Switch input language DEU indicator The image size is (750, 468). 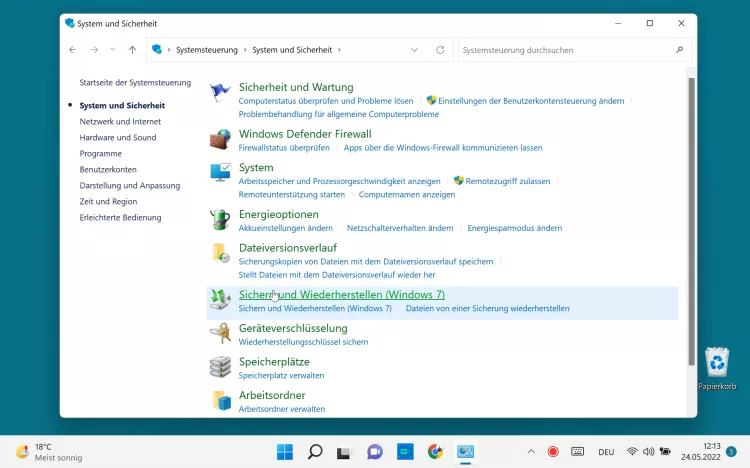coord(606,452)
